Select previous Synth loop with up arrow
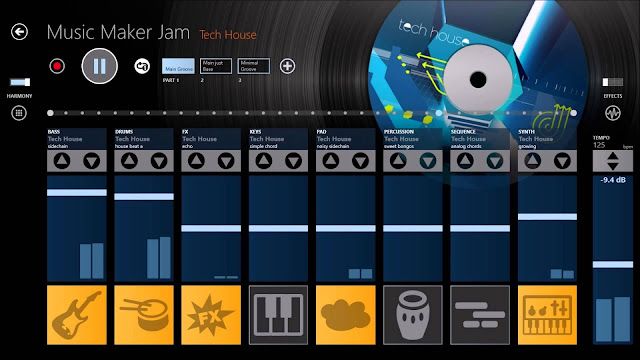Screen dimensions: 640x360 (532, 161)
